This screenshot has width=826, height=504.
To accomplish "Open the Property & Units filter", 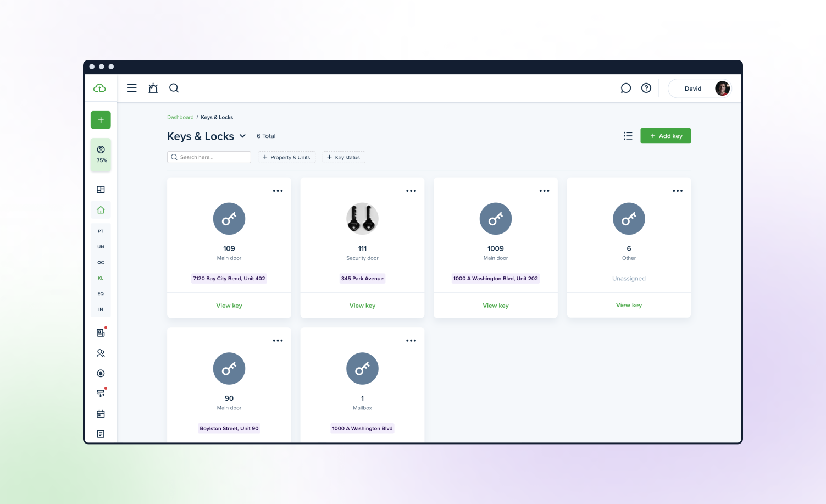I will (x=286, y=157).
